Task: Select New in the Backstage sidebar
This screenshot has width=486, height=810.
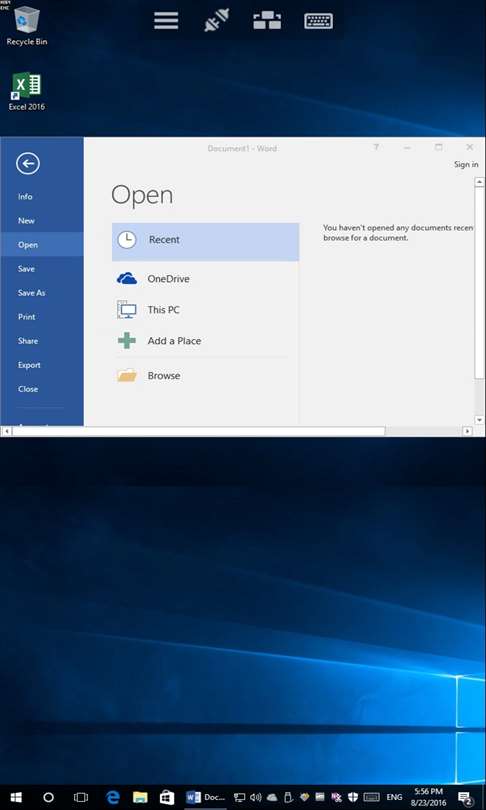Action: point(42,221)
